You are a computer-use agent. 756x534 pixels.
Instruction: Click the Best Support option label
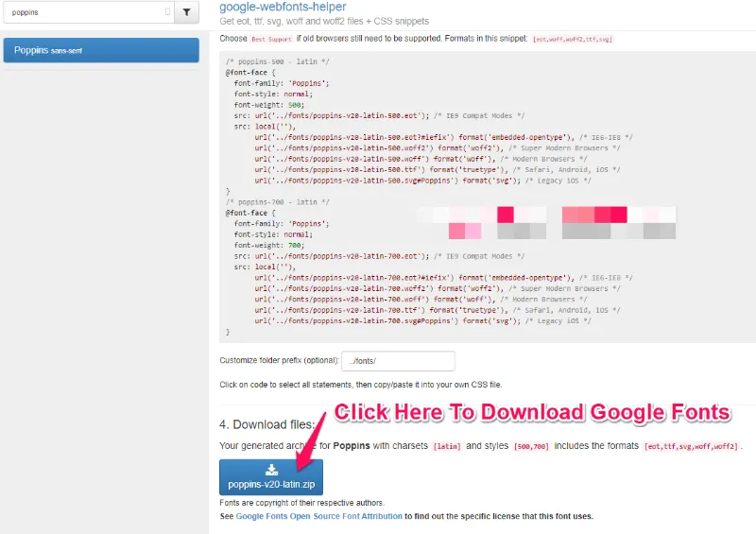click(x=271, y=39)
